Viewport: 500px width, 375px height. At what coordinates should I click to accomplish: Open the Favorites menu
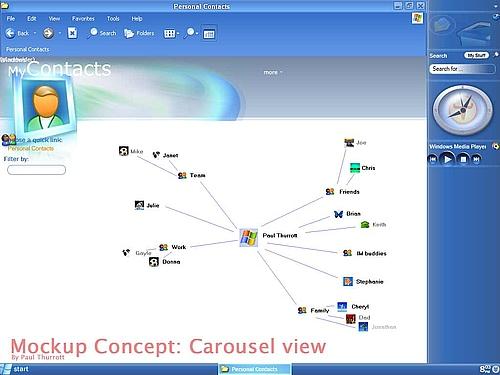(x=83, y=19)
